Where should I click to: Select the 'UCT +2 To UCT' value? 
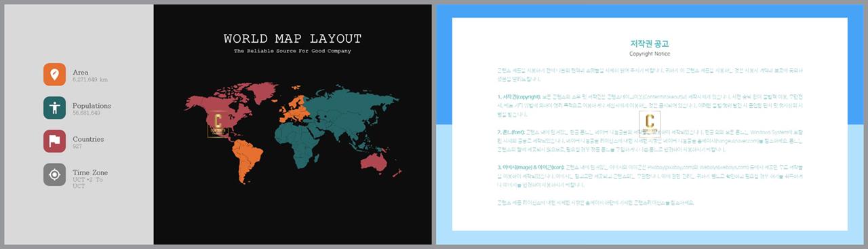click(87, 183)
